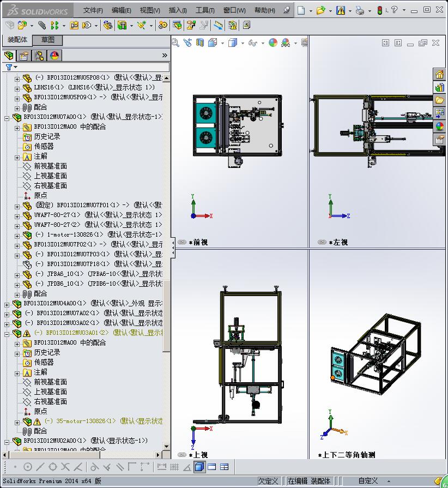The image size is (448, 488).
Task: Click the Linear Component Pattern icon
Action: (55, 25)
